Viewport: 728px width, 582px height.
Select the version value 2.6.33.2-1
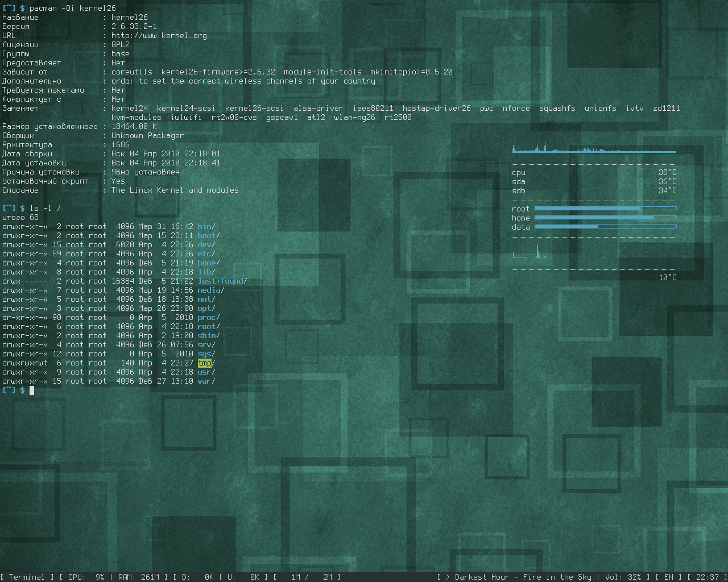(134, 26)
